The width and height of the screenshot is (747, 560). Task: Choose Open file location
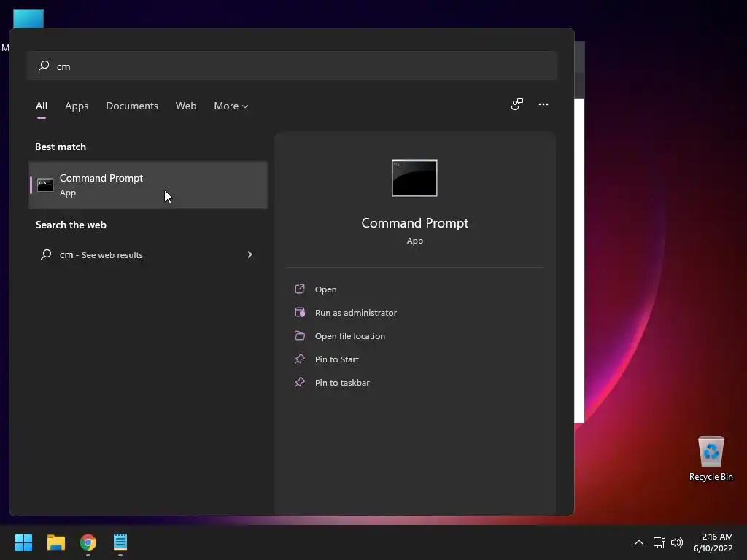tap(349, 336)
